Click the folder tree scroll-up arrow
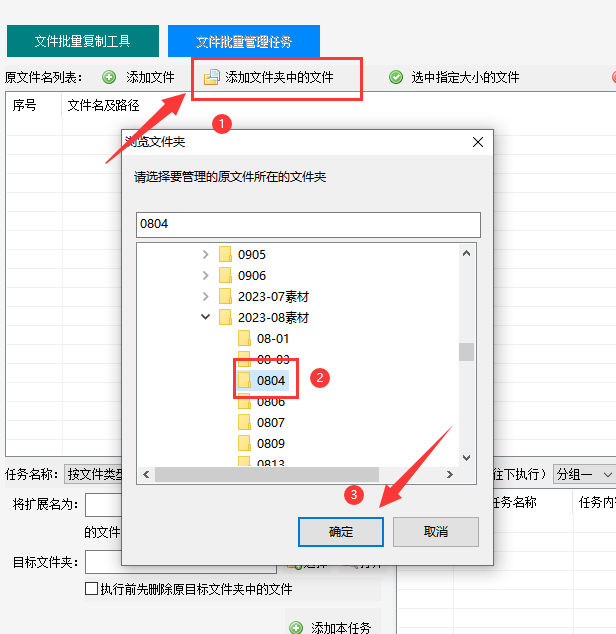 coord(466,254)
